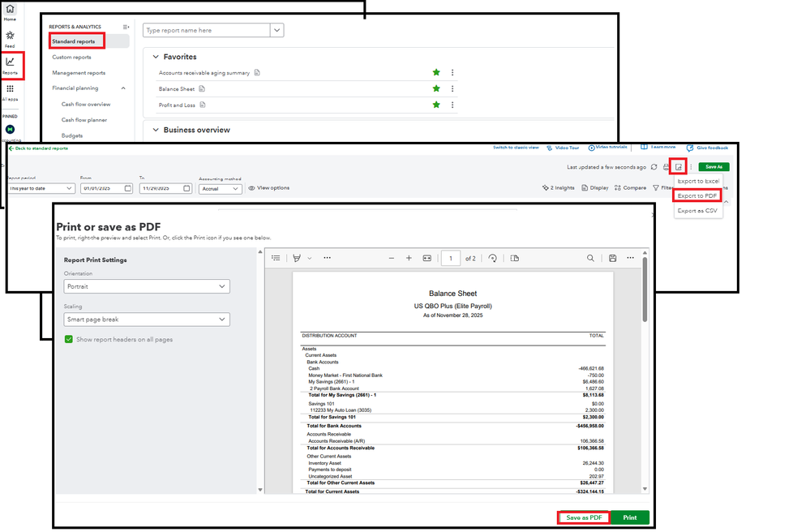Viewport: 810px width, 532px height.
Task: Open the export report icon
Action: [679, 167]
